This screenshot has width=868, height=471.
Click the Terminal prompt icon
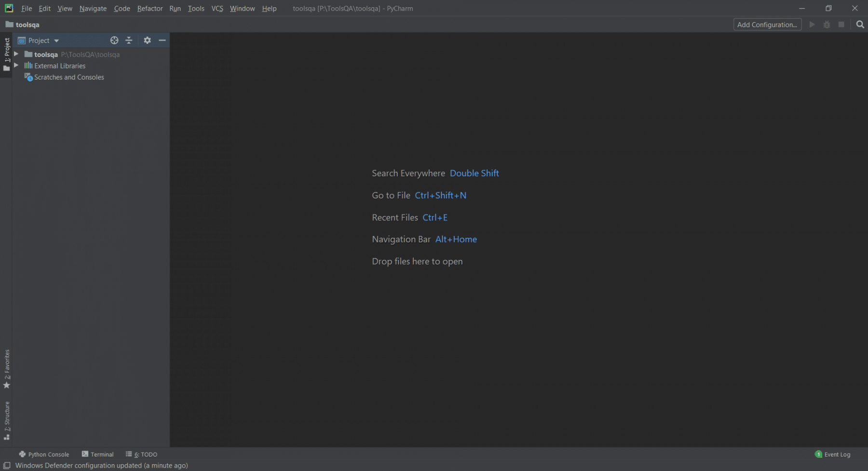pos(85,454)
